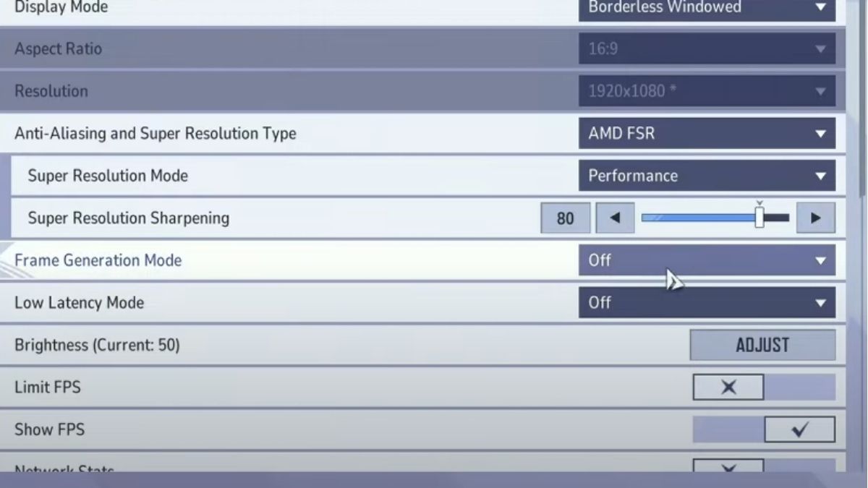
Task: Select the Resolution label
Action: click(x=51, y=91)
